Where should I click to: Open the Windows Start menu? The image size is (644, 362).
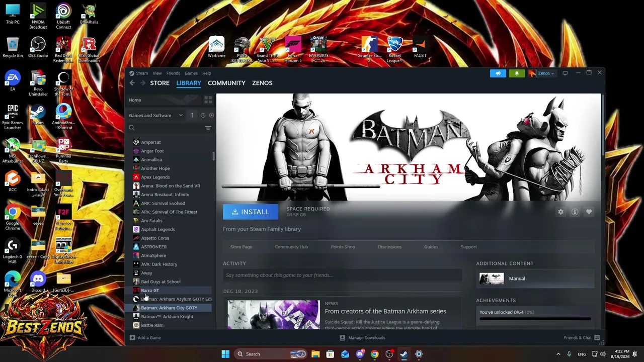pos(225,354)
